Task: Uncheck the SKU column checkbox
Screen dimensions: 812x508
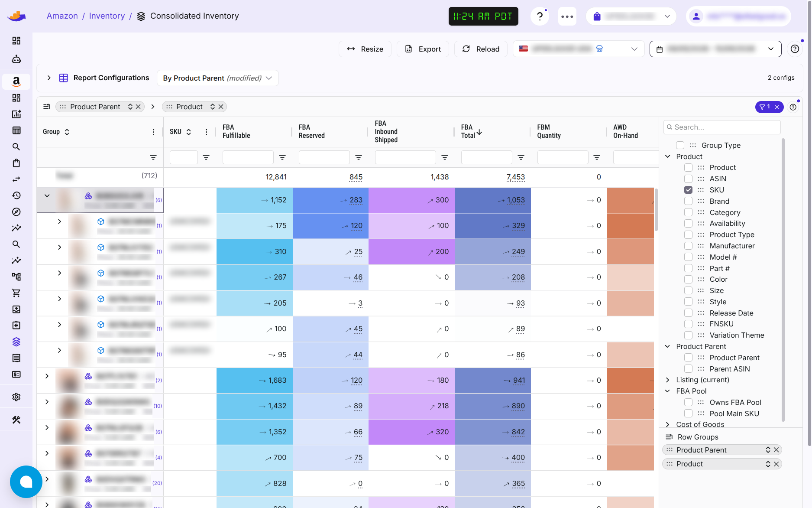Action: click(x=688, y=190)
